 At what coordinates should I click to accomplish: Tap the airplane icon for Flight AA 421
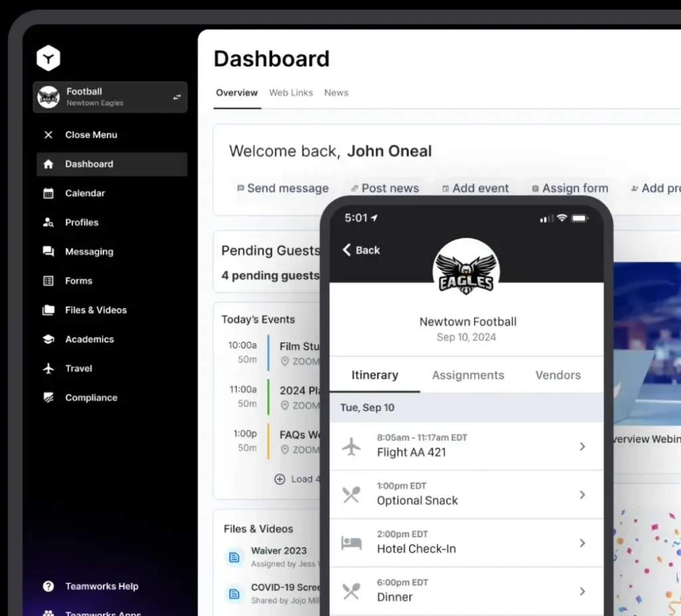tap(351, 446)
